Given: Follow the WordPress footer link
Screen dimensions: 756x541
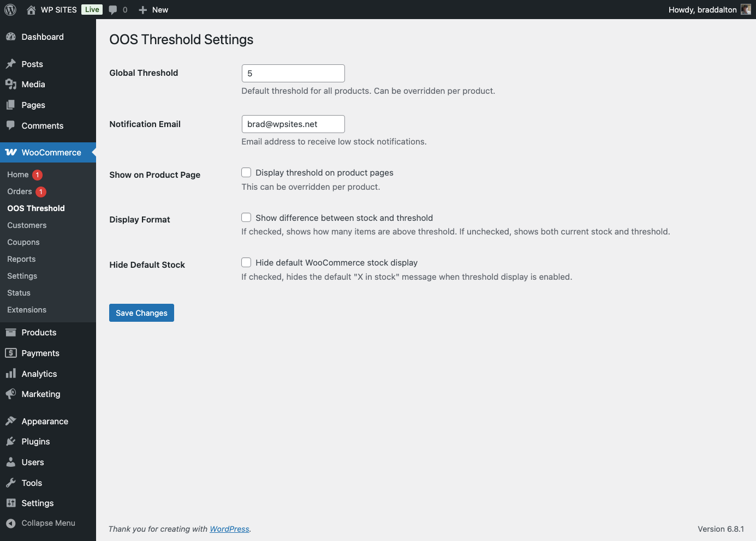Looking at the screenshot, I should coord(229,529).
